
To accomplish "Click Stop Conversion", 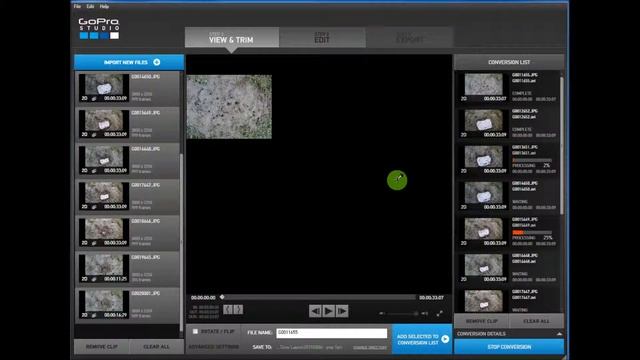I will pyautogui.click(x=509, y=347).
